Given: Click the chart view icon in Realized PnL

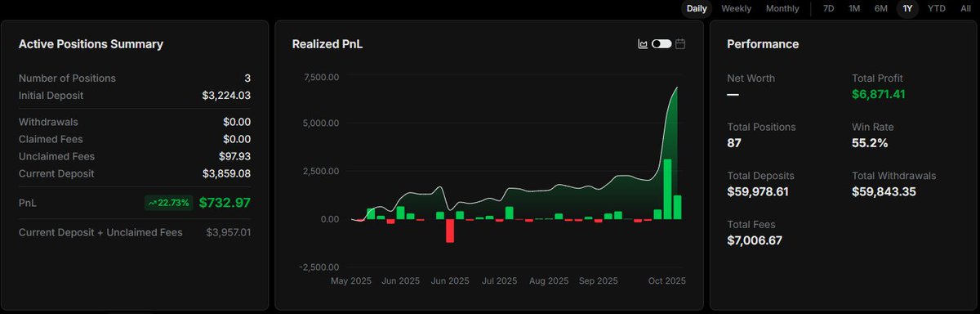Looking at the screenshot, I should point(643,43).
